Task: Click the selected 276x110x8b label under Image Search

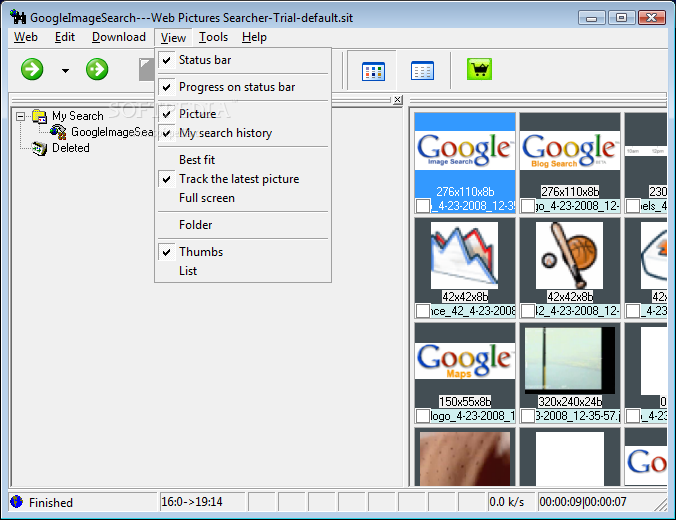Action: click(465, 191)
